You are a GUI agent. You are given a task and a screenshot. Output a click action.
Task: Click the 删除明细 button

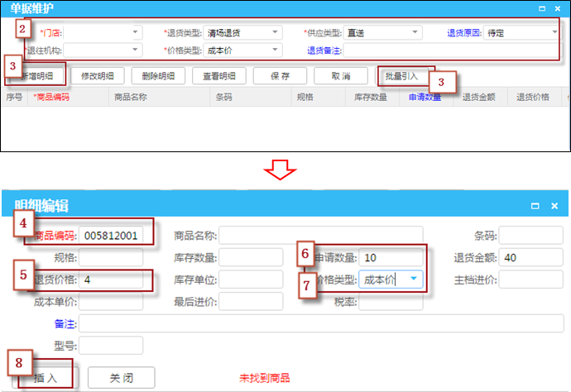tap(158, 76)
